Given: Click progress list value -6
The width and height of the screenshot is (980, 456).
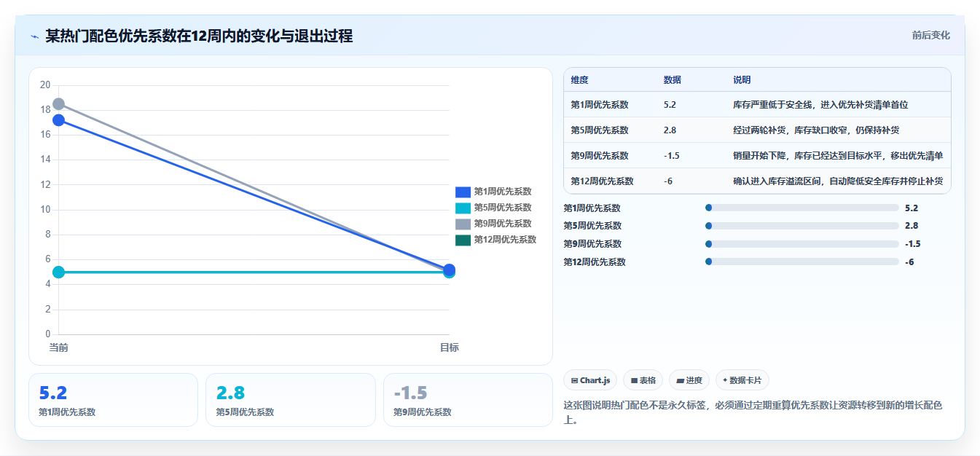Looking at the screenshot, I should 909,262.
